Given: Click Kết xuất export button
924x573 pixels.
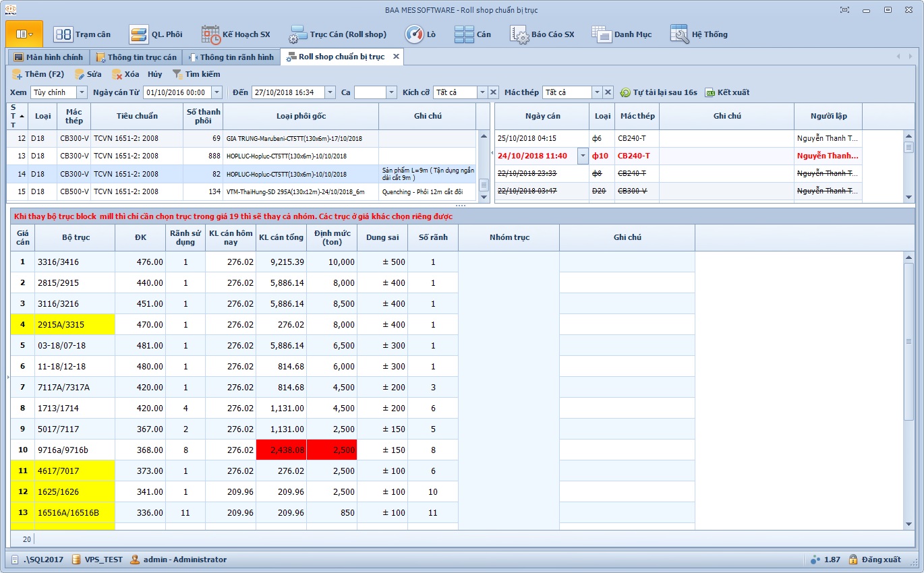Looking at the screenshot, I should (x=727, y=92).
